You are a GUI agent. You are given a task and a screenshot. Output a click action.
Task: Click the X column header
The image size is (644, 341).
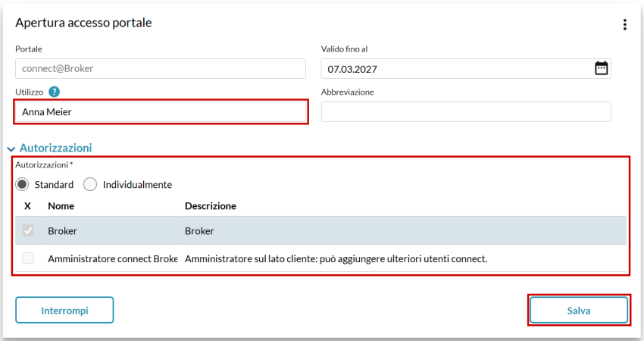27,206
